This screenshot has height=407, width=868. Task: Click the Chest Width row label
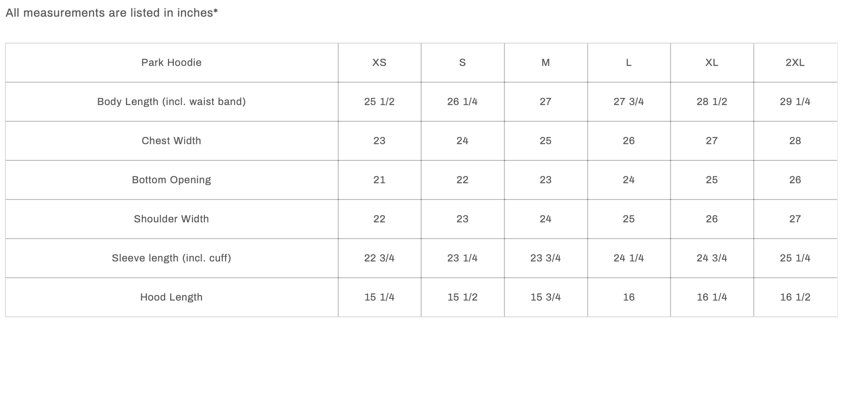click(171, 141)
